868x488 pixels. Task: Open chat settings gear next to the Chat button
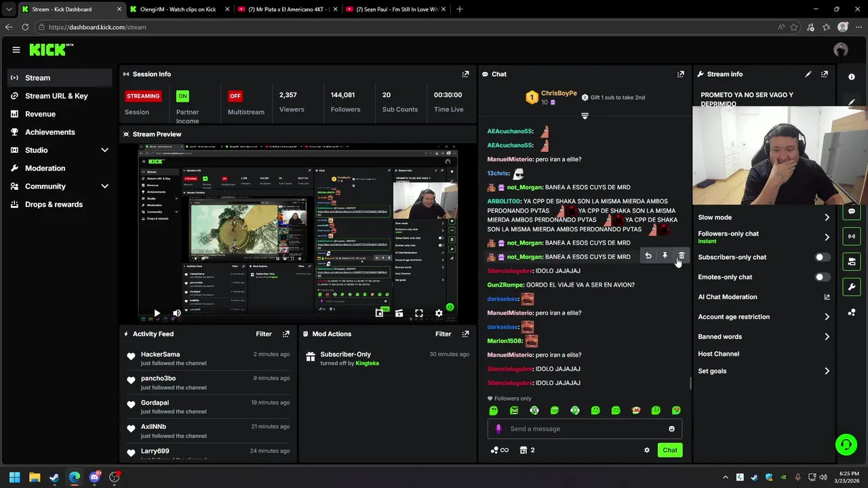point(646,450)
